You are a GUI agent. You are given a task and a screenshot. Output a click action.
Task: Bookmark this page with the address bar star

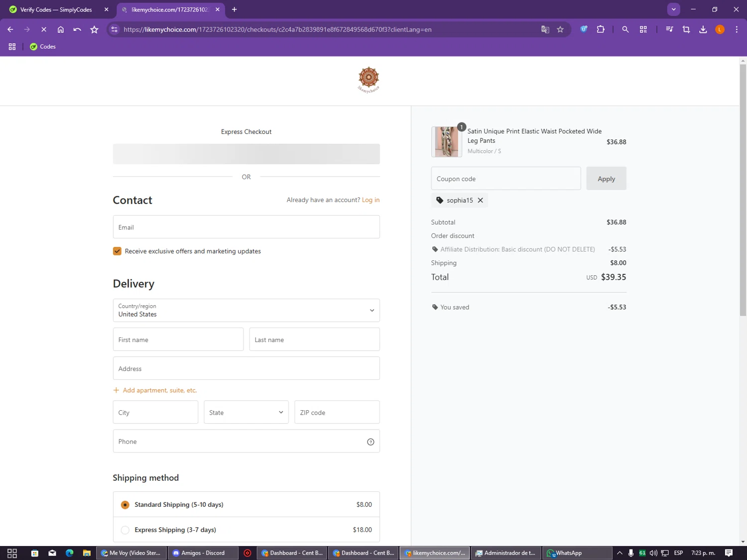click(560, 29)
